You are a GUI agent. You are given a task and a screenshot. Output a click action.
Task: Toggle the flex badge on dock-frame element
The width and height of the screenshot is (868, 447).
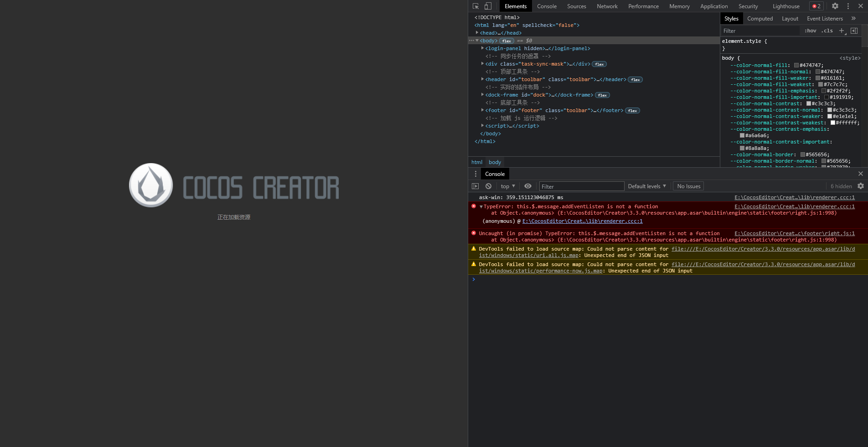click(x=602, y=95)
